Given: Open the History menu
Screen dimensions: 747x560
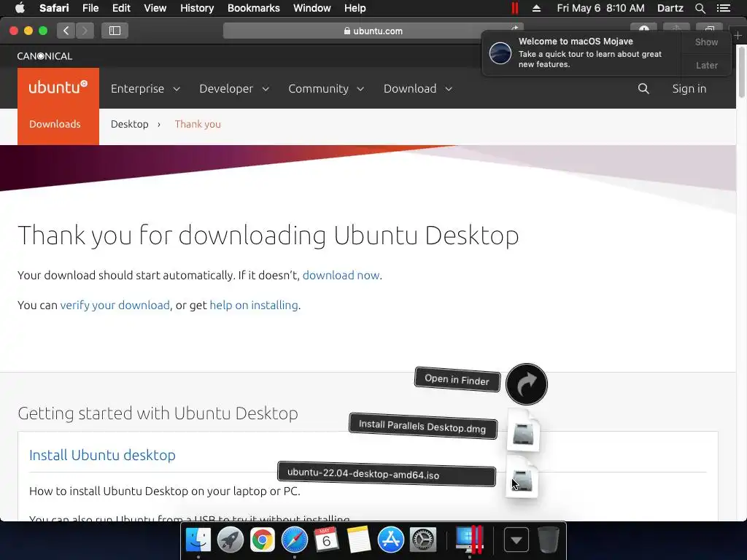Looking at the screenshot, I should (x=197, y=8).
